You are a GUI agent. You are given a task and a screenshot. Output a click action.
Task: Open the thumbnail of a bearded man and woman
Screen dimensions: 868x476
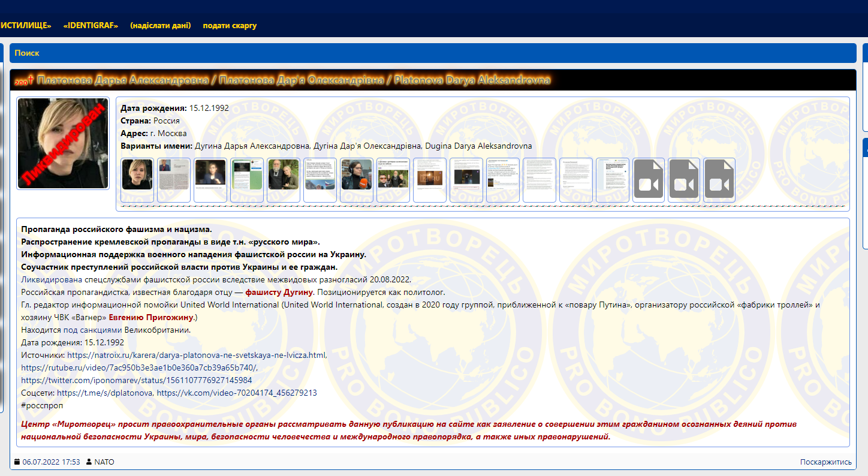pos(284,180)
